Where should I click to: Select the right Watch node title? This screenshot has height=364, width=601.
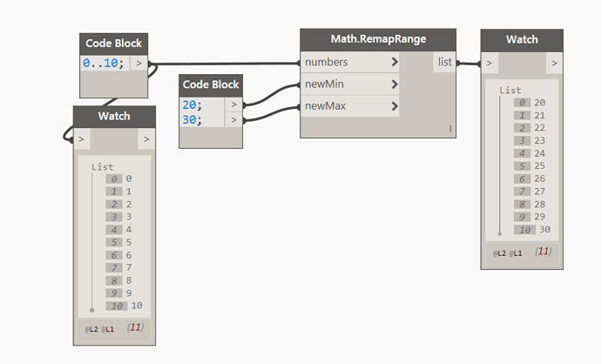(x=522, y=39)
